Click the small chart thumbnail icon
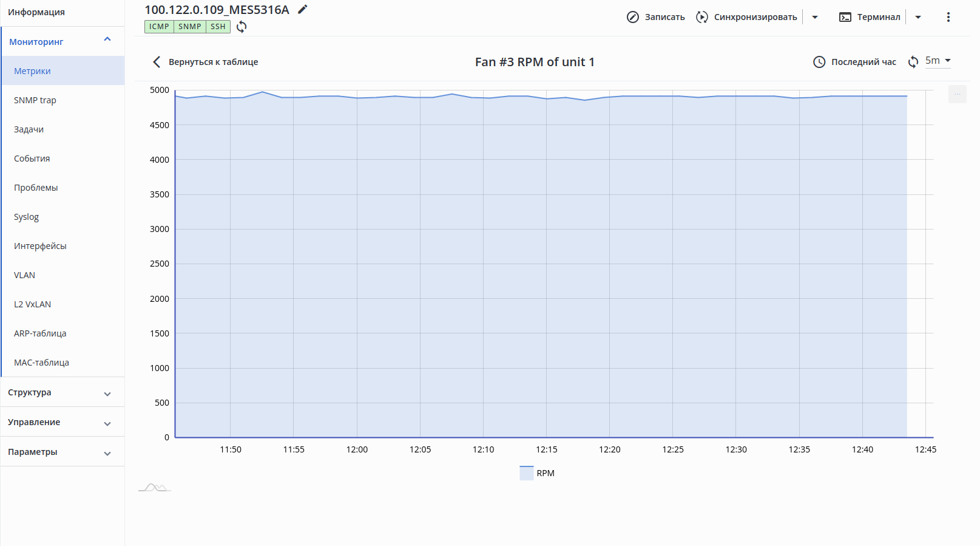 [x=155, y=487]
